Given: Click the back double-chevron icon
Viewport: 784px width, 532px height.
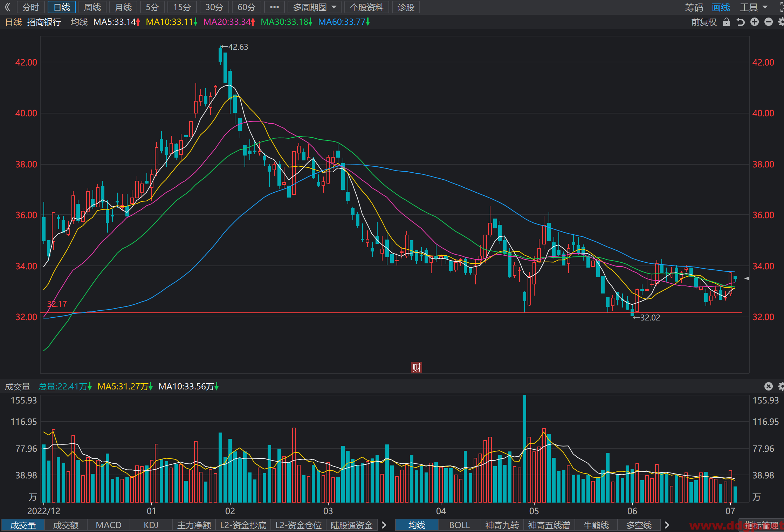Looking at the screenshot, I should click(x=7, y=7).
